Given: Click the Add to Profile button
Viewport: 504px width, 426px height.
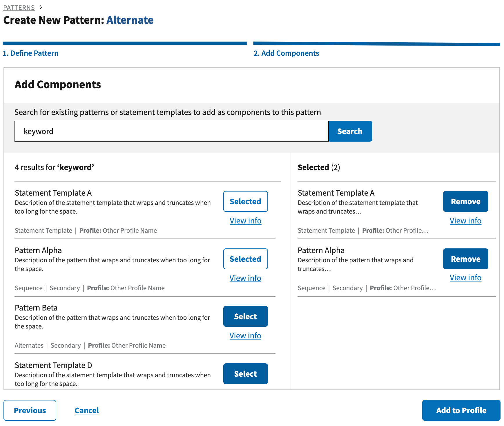Looking at the screenshot, I should (461, 410).
